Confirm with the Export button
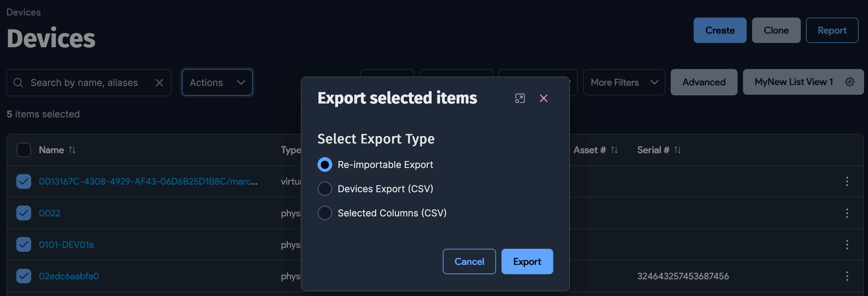Image resolution: width=868 pixels, height=296 pixels. (527, 261)
